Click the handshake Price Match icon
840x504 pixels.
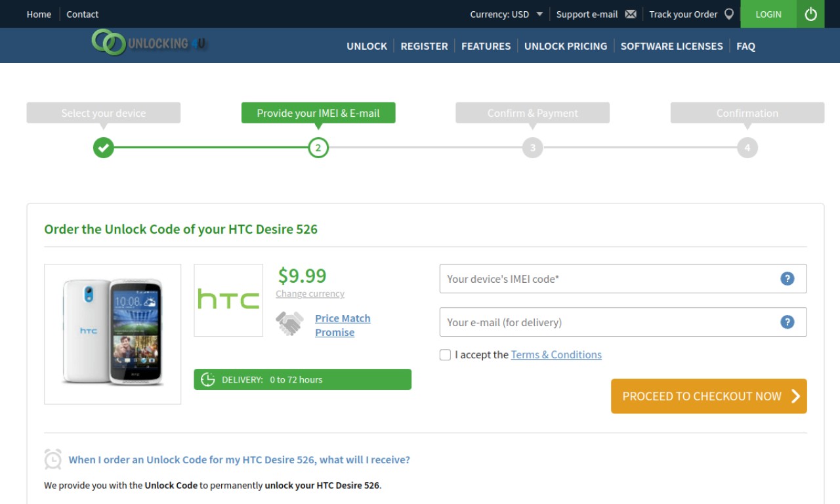[289, 324]
